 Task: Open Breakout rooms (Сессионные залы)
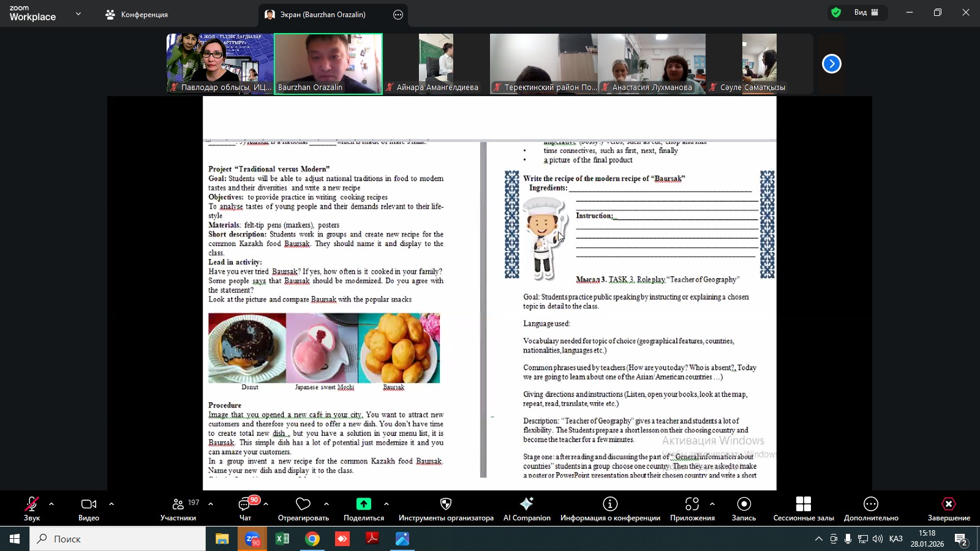point(803,504)
